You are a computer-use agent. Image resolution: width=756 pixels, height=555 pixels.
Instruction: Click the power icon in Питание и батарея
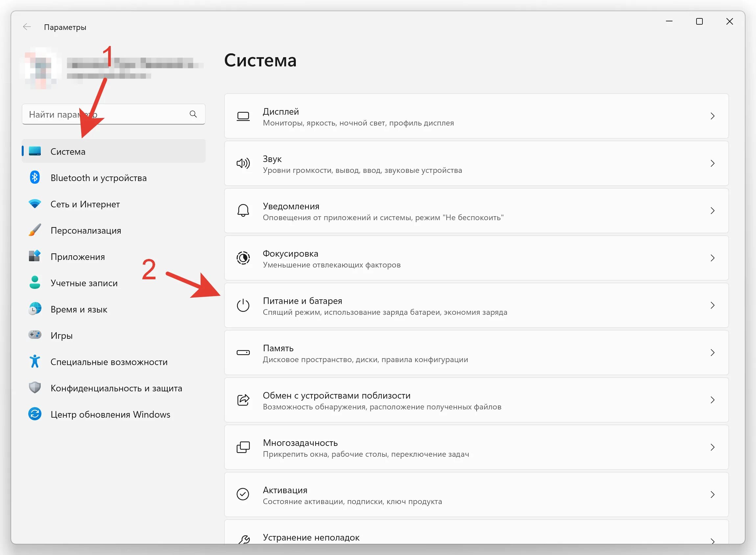point(243,306)
